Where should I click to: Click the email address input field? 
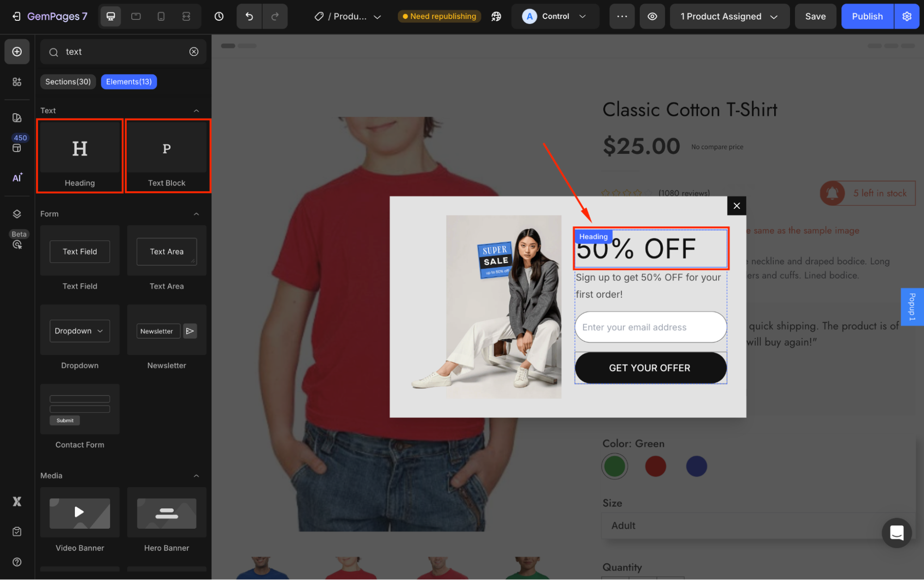coord(650,327)
